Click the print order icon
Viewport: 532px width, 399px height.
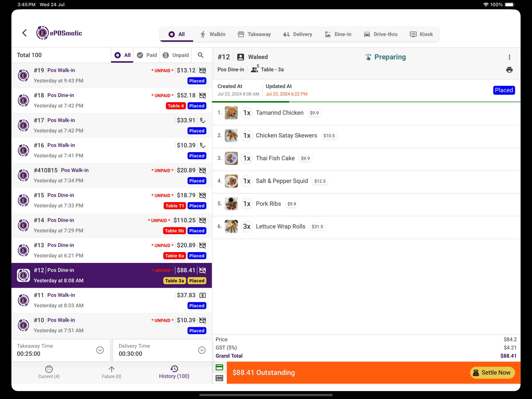(x=509, y=70)
